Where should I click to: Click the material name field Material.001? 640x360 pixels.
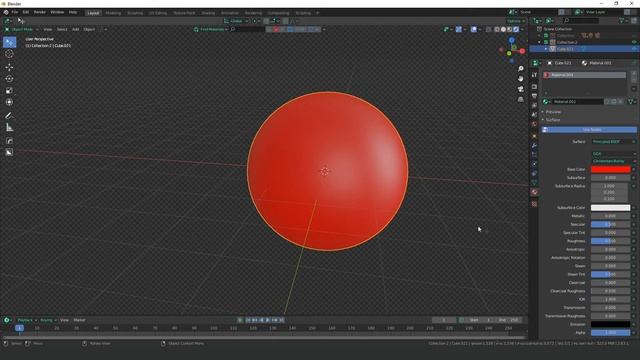tap(577, 102)
